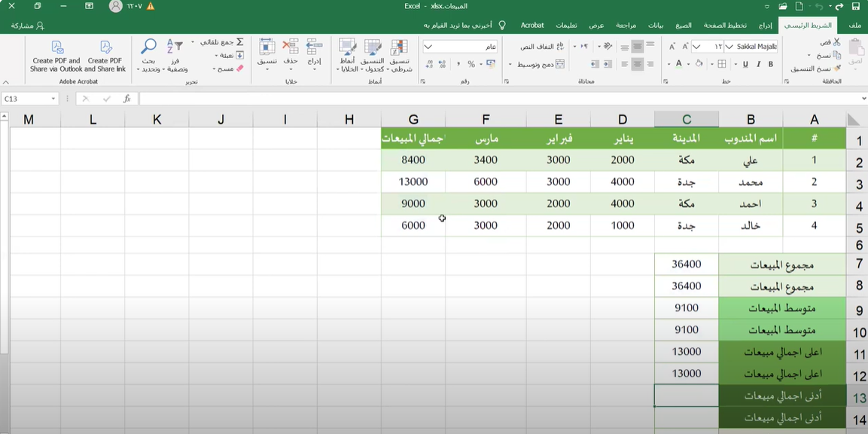Screen dimensions: 868x434
Task: Open the بيانات (Data) tab
Action: (x=656, y=26)
